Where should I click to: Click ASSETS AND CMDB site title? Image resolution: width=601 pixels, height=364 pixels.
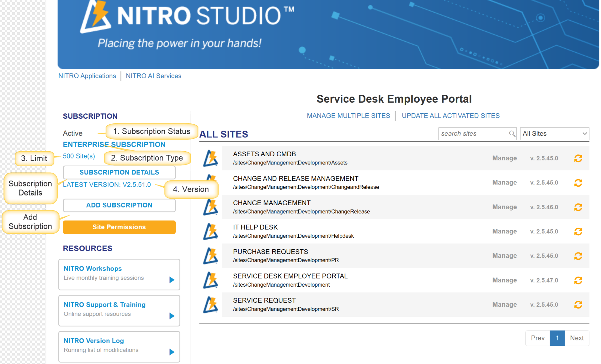[264, 154]
